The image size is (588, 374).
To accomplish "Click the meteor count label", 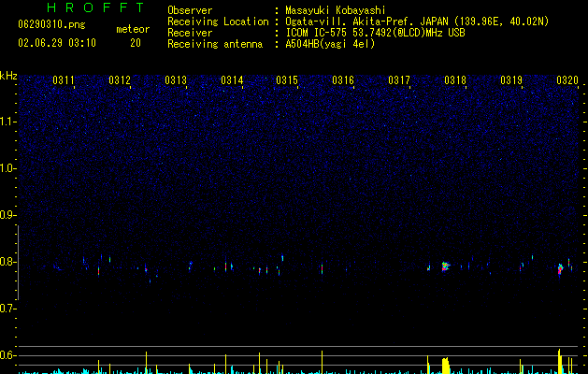I will pos(133,29).
